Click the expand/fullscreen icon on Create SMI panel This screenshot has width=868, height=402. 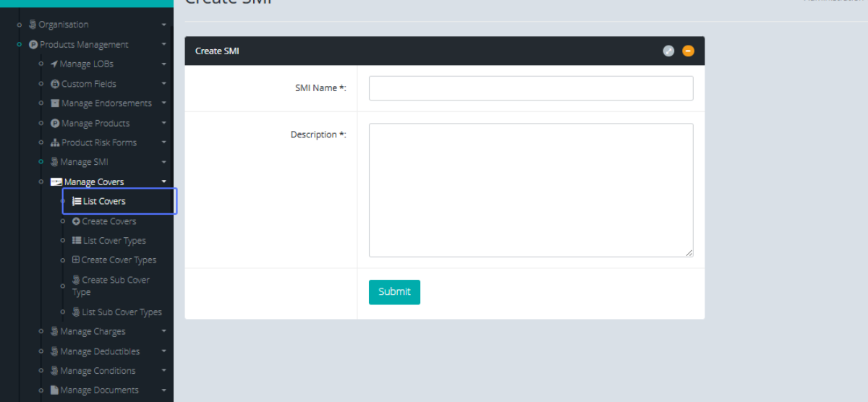pyautogui.click(x=668, y=51)
